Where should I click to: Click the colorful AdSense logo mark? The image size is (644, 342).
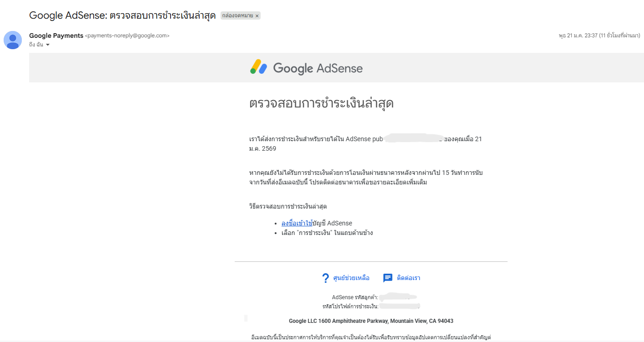coord(258,67)
